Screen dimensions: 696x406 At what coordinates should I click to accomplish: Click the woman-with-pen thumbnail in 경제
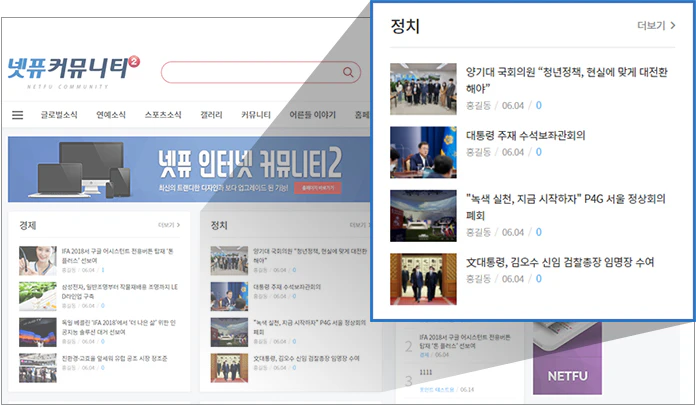tap(38, 261)
